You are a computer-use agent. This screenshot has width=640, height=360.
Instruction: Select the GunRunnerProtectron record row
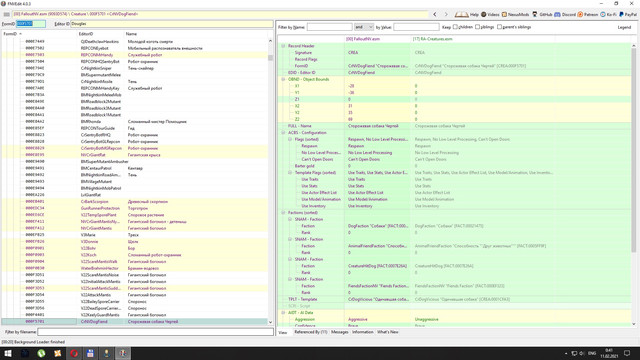135,208
